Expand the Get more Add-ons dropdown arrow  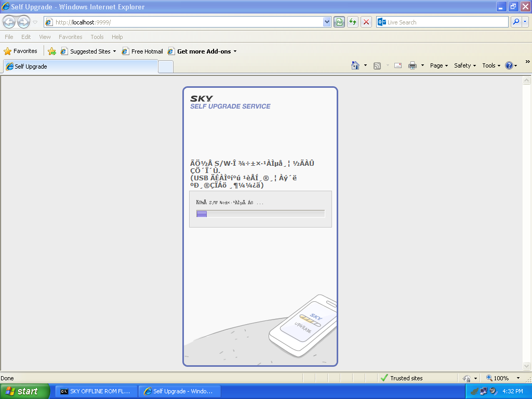click(235, 51)
